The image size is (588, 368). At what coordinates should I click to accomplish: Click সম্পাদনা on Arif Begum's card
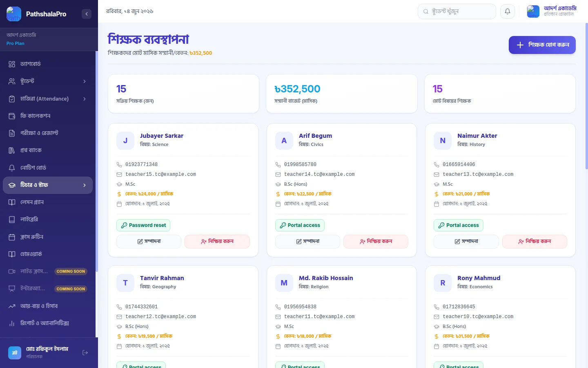[x=307, y=242]
